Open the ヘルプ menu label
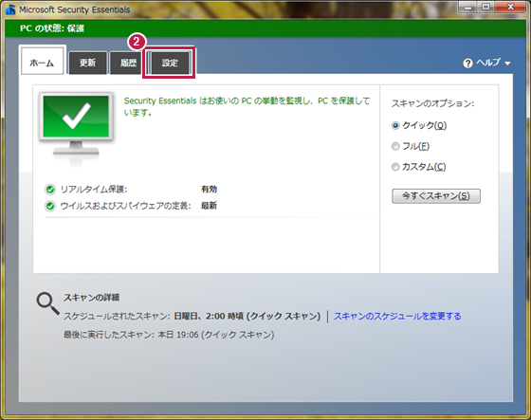 coord(488,63)
